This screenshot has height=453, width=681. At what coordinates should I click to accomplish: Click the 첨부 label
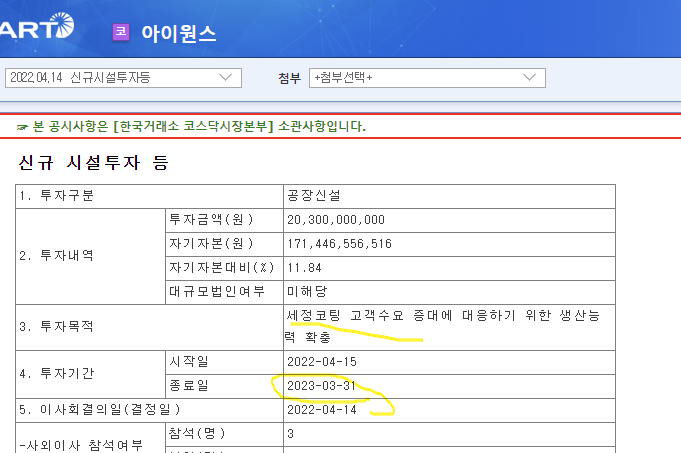click(289, 78)
